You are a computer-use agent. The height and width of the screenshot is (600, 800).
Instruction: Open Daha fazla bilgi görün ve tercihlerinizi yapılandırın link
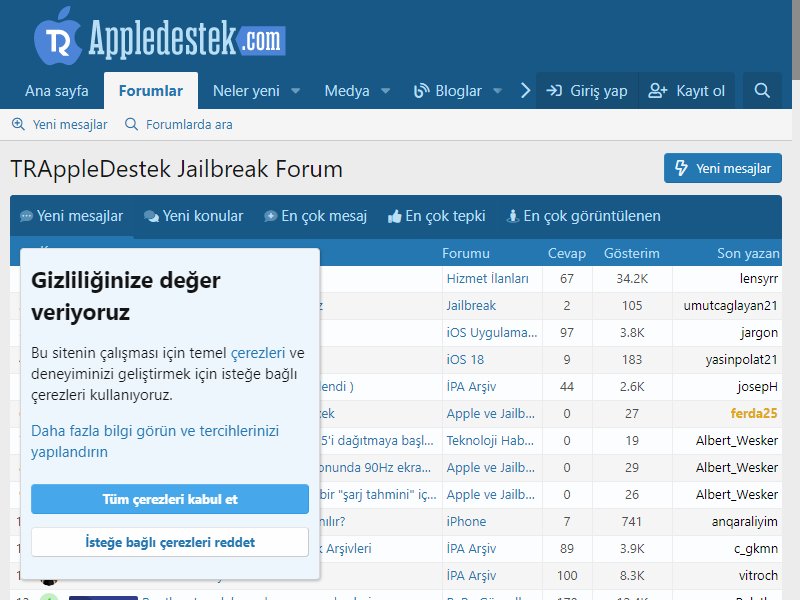point(155,441)
